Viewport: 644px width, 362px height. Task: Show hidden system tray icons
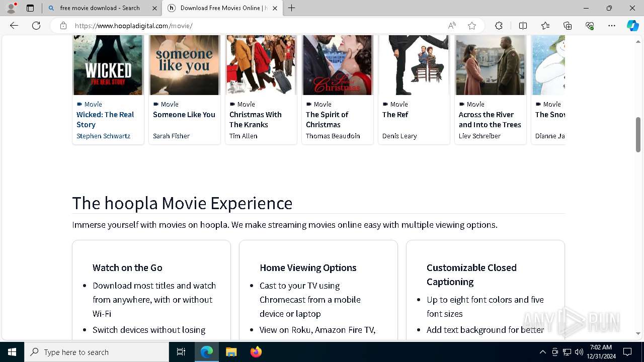542,352
